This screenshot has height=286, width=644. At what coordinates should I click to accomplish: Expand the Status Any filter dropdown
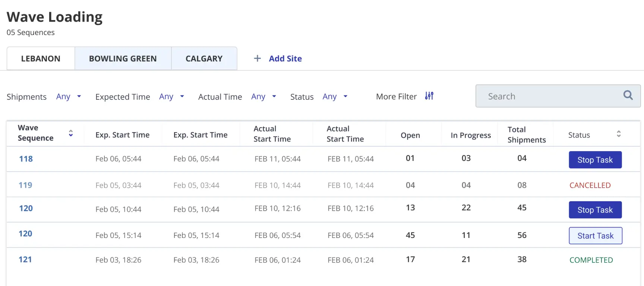click(335, 96)
